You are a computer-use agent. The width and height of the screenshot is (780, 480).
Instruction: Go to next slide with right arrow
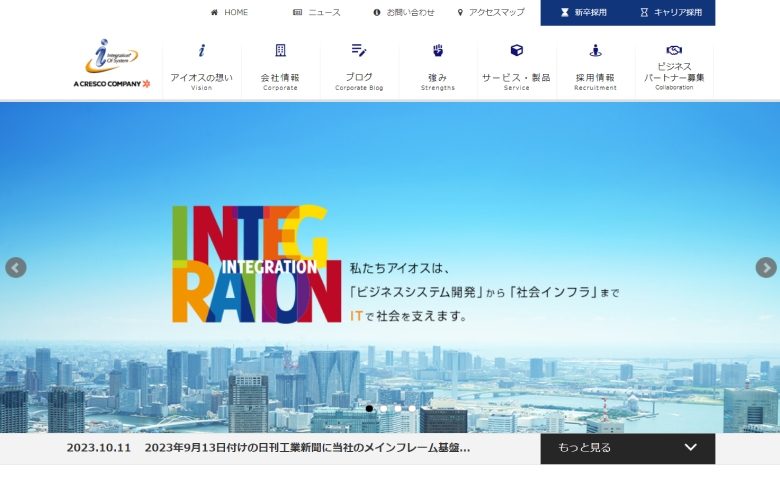point(766,268)
